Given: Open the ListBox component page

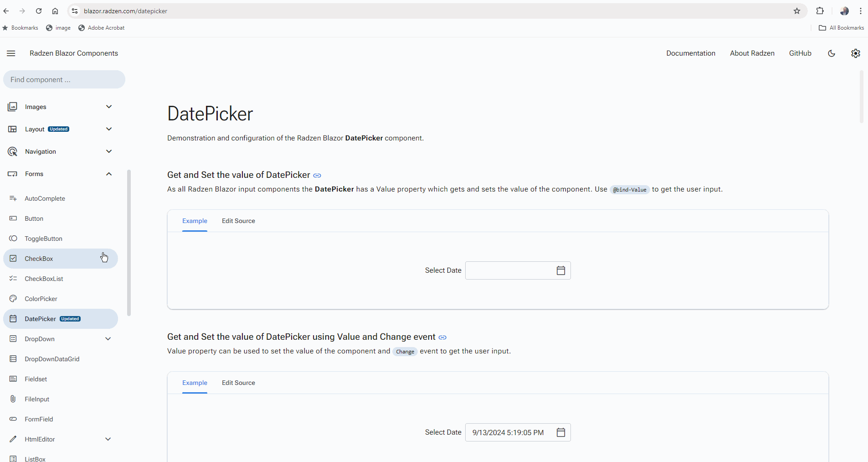Looking at the screenshot, I should pyautogui.click(x=61, y=458).
